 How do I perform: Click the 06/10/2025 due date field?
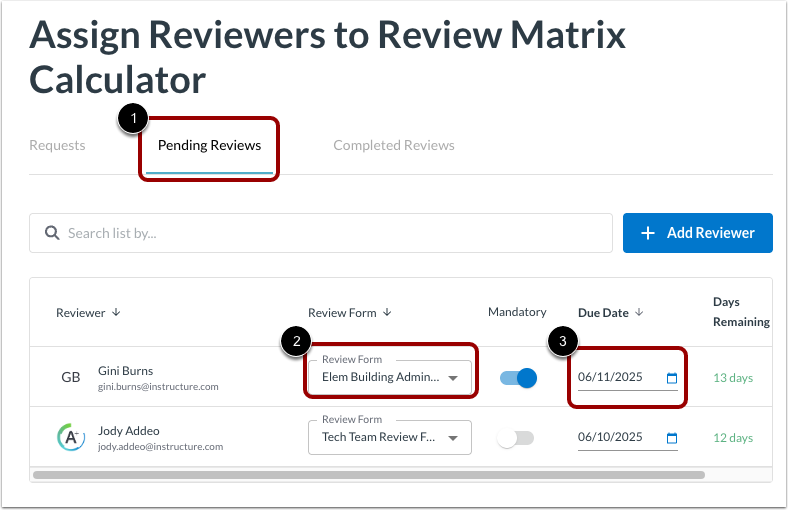click(x=628, y=437)
